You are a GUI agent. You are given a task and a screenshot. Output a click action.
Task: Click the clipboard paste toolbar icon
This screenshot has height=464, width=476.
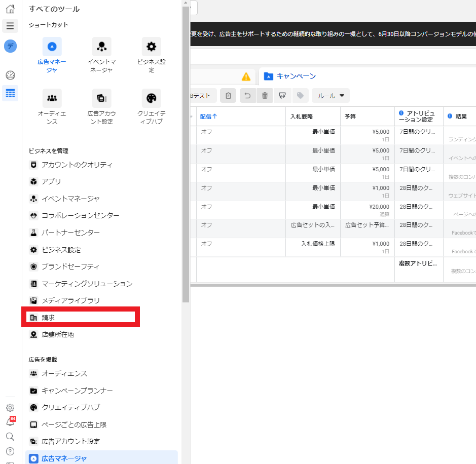[228, 96]
